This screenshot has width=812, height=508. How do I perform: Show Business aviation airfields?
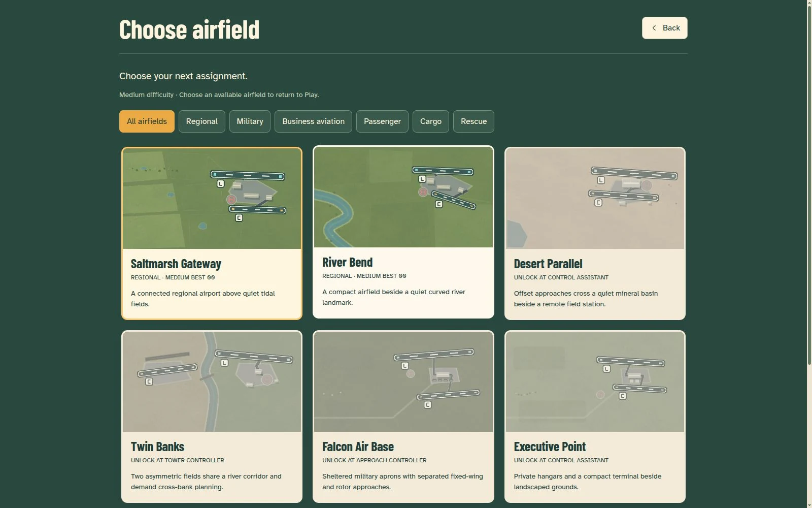pos(313,121)
